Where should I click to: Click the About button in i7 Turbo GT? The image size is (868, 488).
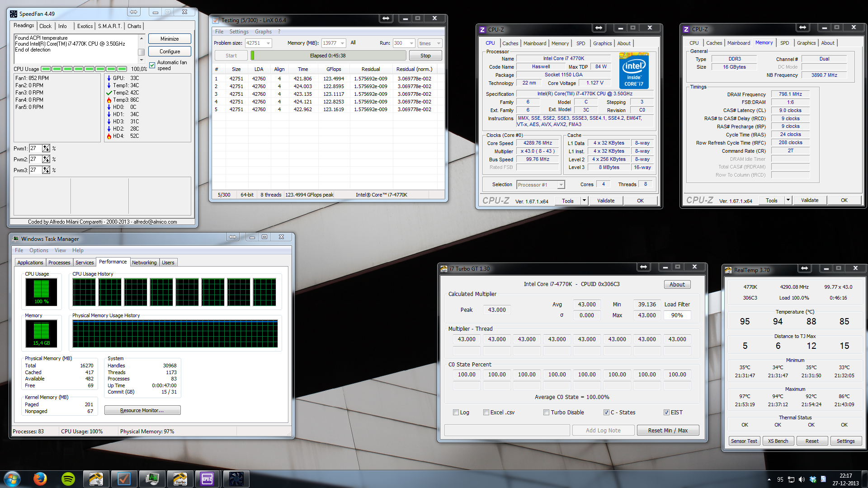click(677, 285)
